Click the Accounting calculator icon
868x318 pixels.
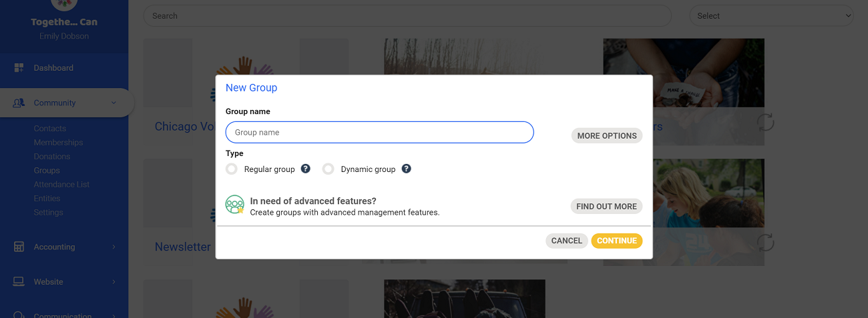tap(19, 247)
